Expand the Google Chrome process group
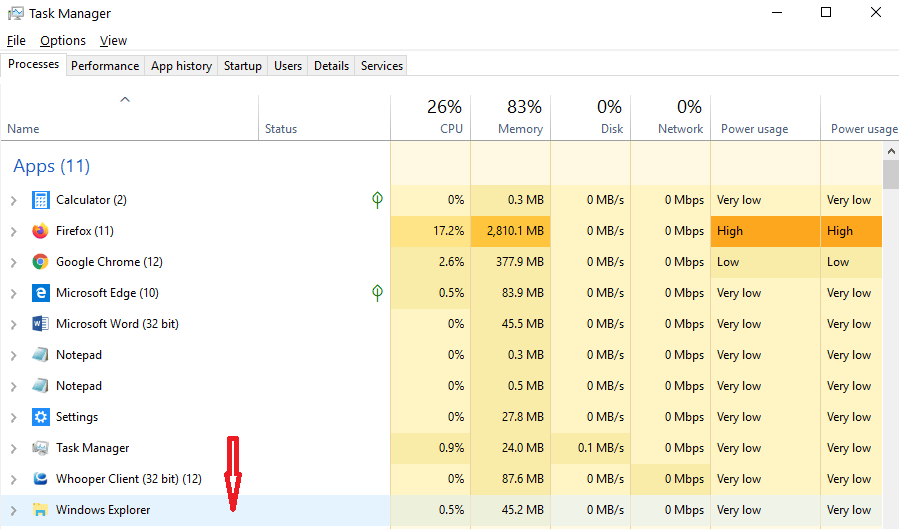This screenshot has height=529, width=899. [x=13, y=262]
